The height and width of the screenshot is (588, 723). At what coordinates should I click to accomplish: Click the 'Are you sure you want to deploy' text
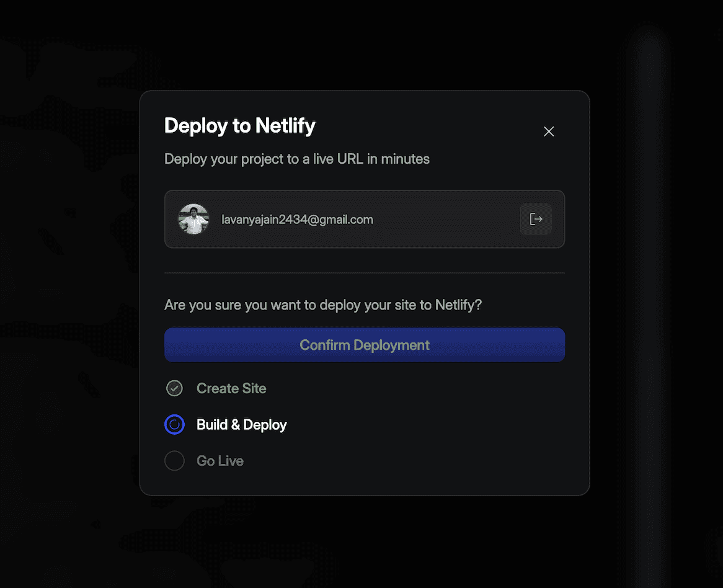pos(323,305)
